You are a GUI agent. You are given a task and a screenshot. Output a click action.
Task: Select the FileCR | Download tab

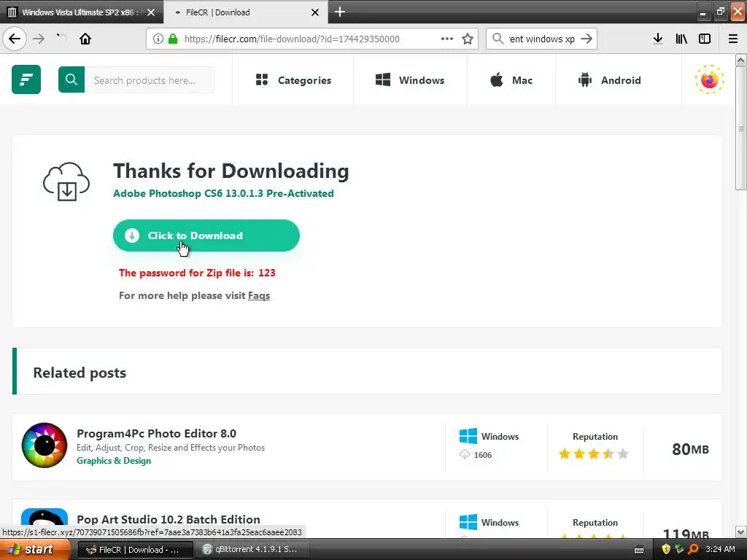pos(246,12)
